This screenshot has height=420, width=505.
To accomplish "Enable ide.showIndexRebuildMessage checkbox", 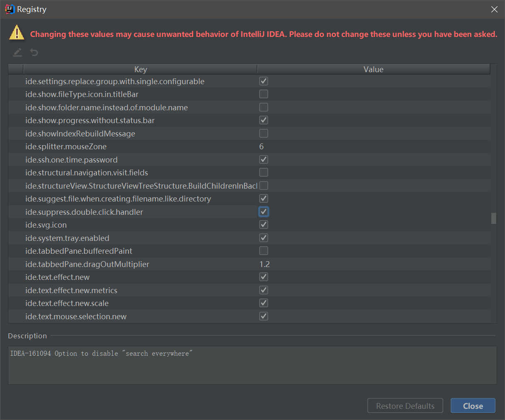I will (x=264, y=133).
